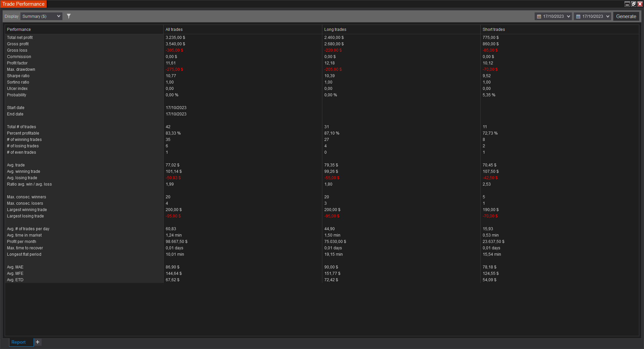
Task: Select the # of losing trades label
Action: (23, 146)
